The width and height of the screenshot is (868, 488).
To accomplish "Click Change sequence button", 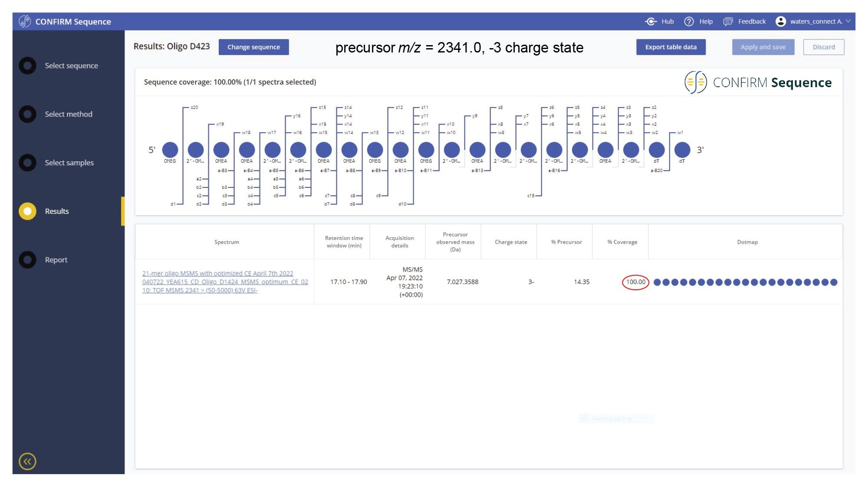I will pos(253,47).
